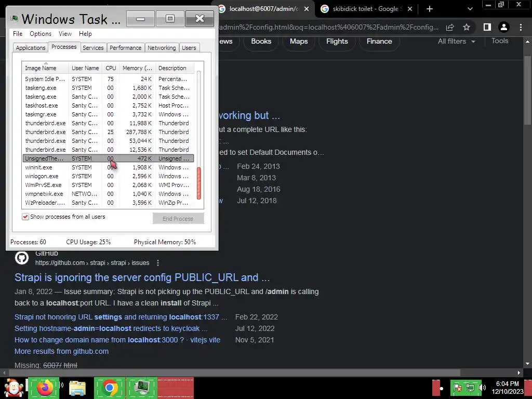Select the Processes tab
This screenshot has width=532, height=399.
click(x=64, y=47)
